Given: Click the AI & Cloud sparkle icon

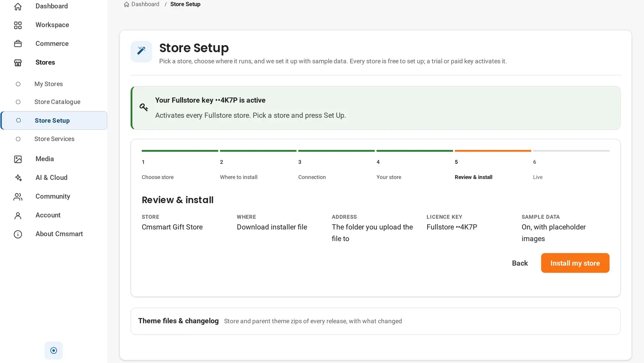Looking at the screenshot, I should (18, 178).
